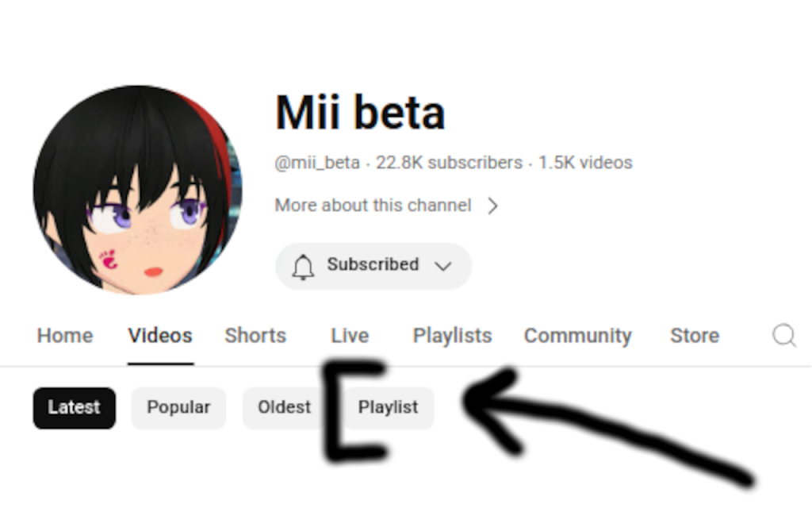Open More about this channel link
The height and width of the screenshot is (508, 812).
point(373,206)
